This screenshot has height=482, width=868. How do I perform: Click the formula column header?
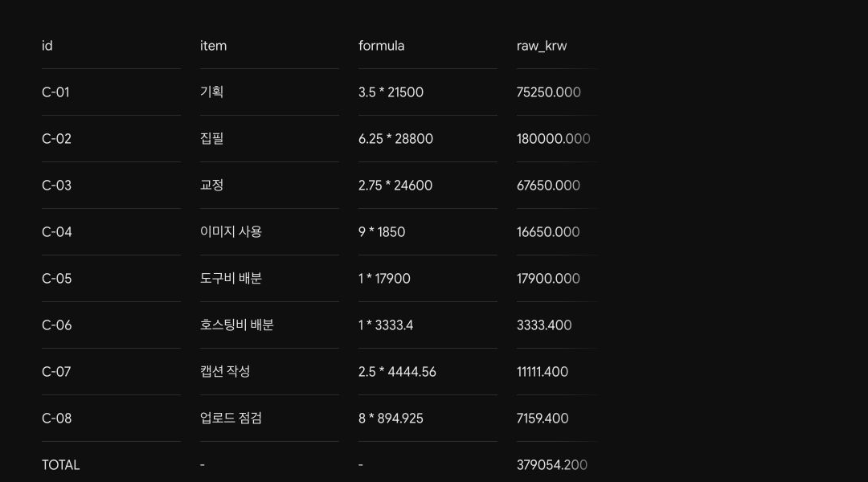(382, 46)
